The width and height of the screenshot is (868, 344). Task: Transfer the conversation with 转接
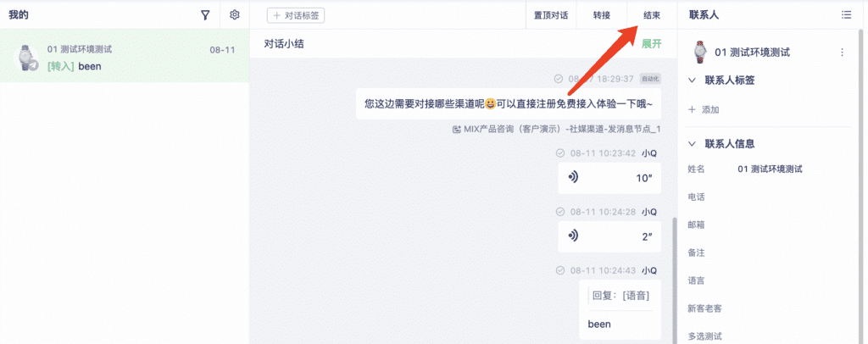(x=602, y=15)
